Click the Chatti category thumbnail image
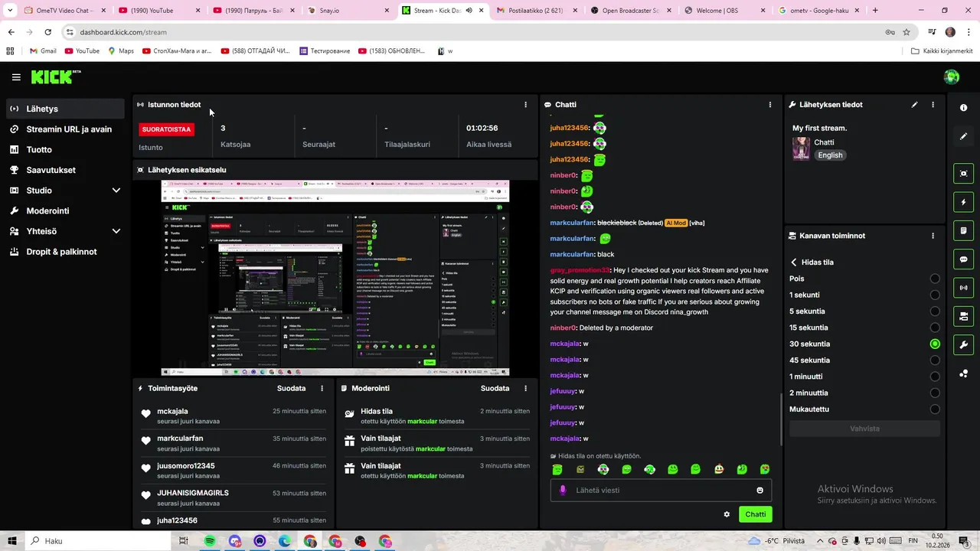Image resolution: width=980 pixels, height=551 pixels. pyautogui.click(x=801, y=148)
